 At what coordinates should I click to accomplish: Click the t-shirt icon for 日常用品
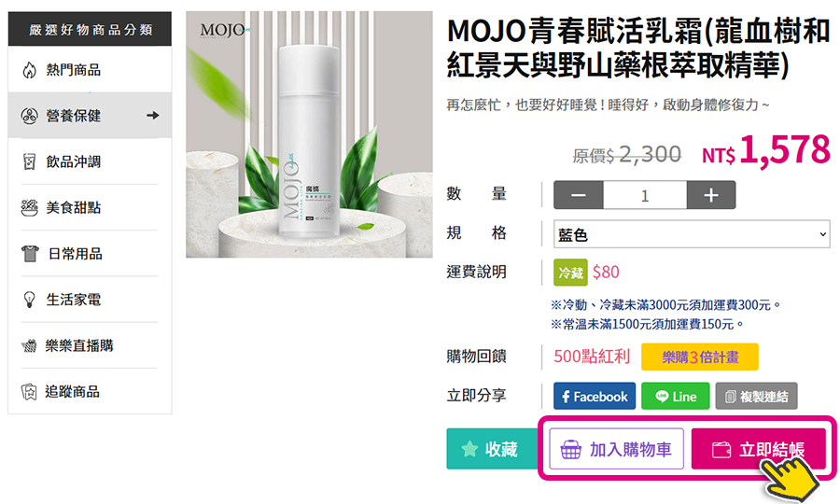30,253
